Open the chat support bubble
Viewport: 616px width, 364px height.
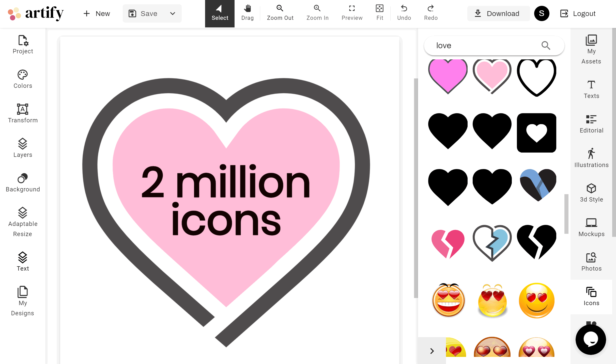591,340
